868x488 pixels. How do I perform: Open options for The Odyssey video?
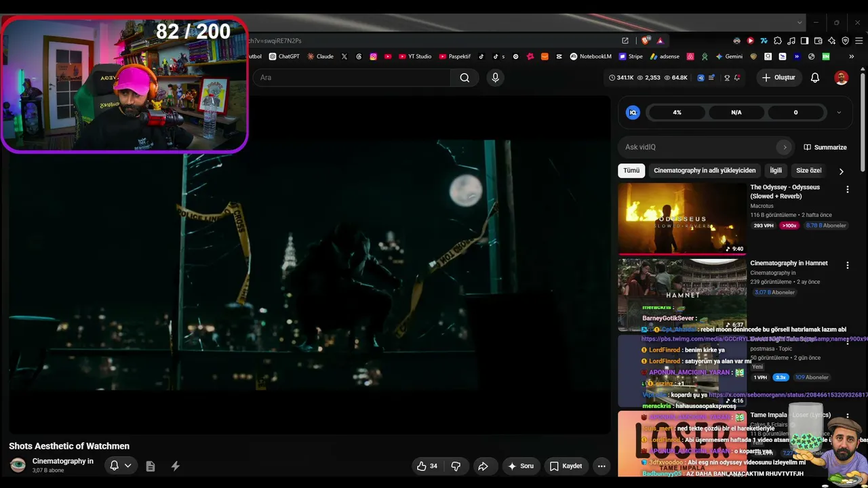847,190
